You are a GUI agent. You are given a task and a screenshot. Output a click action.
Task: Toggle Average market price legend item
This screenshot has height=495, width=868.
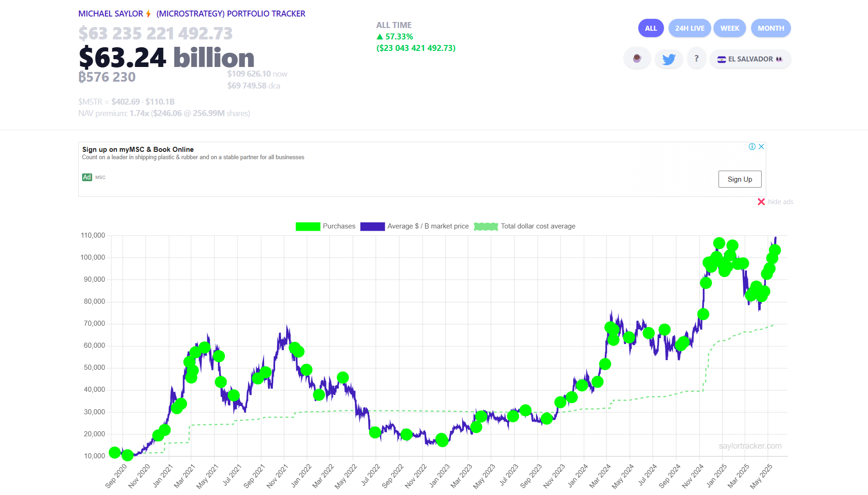(x=415, y=226)
